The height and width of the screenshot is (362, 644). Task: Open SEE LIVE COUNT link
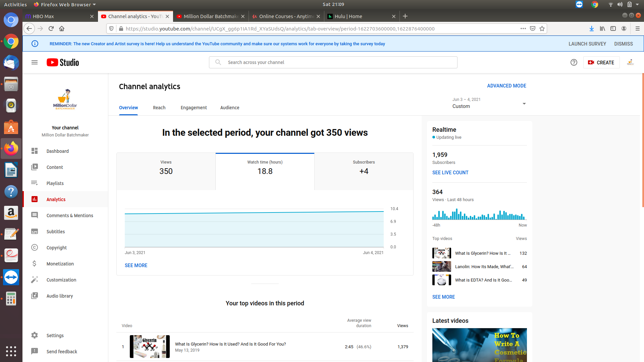click(x=450, y=173)
